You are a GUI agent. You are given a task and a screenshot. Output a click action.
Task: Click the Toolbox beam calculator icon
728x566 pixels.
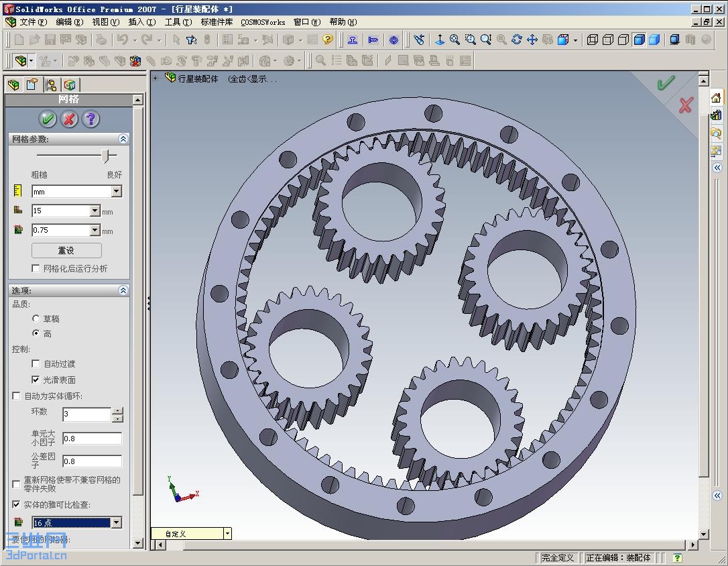[x=353, y=40]
